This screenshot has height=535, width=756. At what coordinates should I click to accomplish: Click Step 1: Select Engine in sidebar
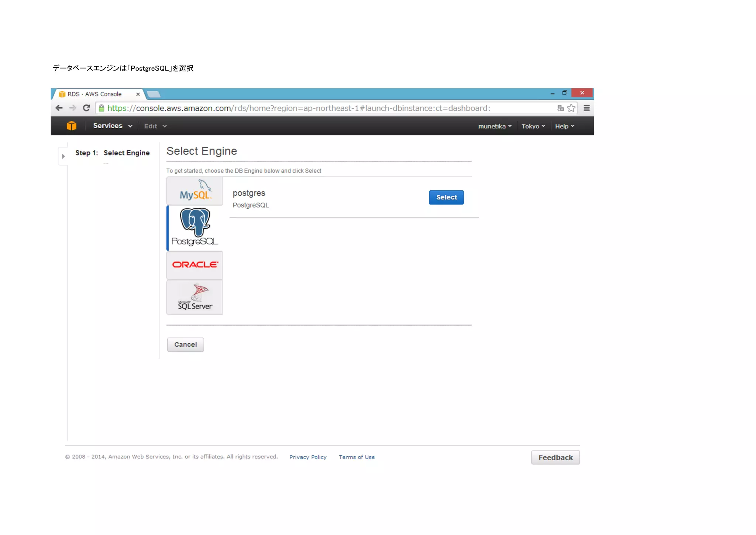tap(113, 153)
